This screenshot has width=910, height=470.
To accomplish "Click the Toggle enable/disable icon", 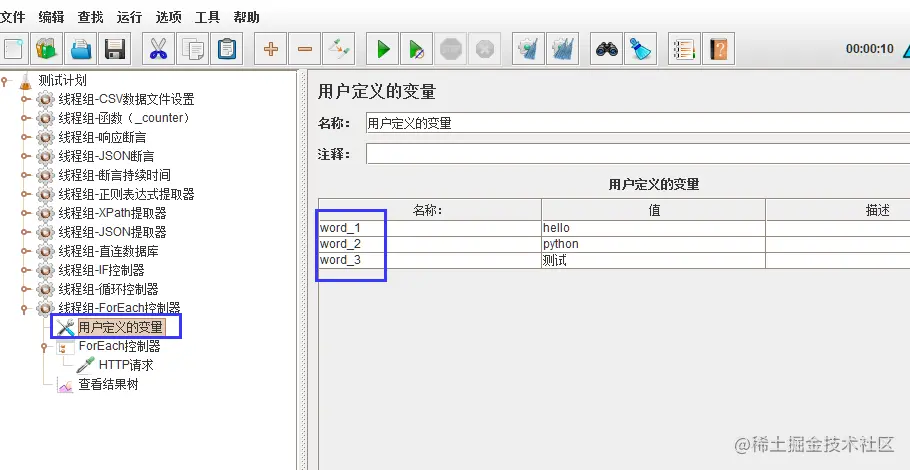I will tap(338, 49).
